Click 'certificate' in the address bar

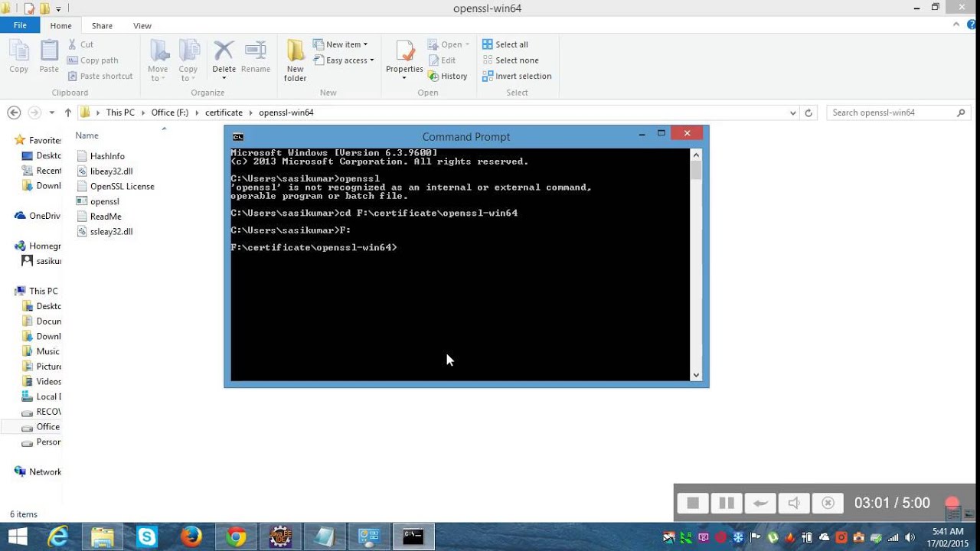click(224, 112)
